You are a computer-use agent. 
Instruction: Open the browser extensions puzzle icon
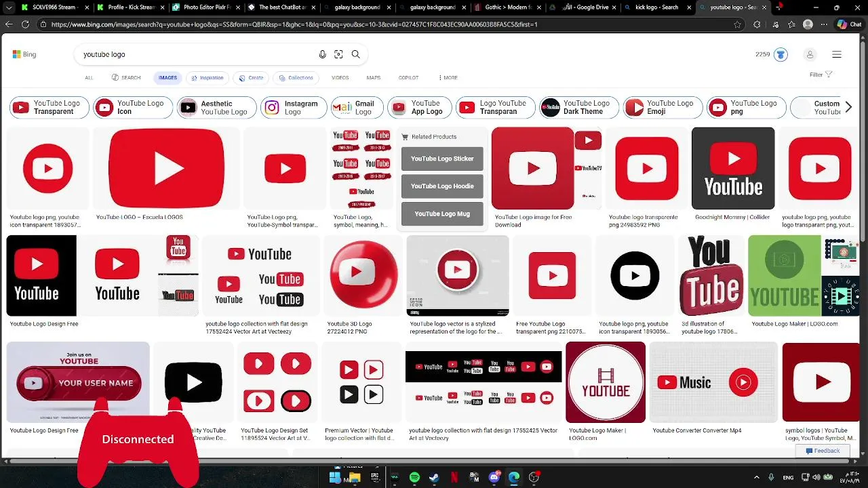[757, 24]
